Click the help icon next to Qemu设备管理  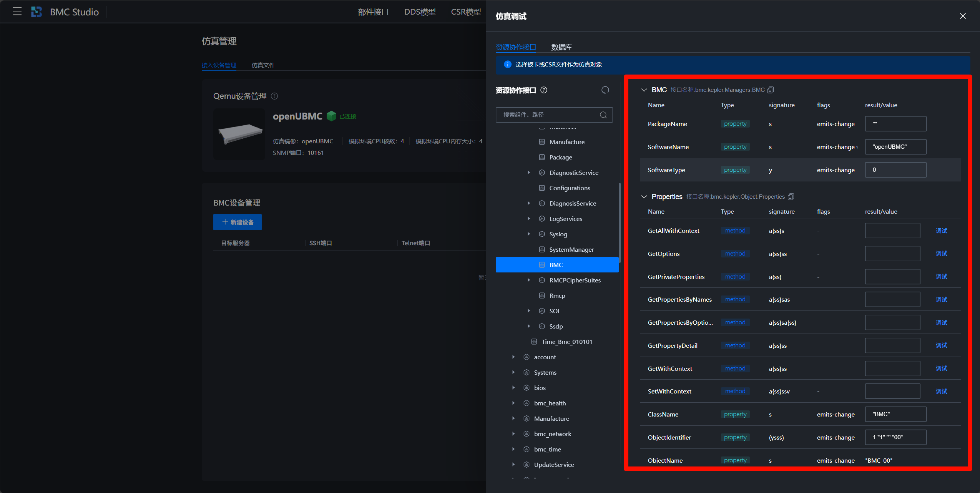(x=274, y=96)
